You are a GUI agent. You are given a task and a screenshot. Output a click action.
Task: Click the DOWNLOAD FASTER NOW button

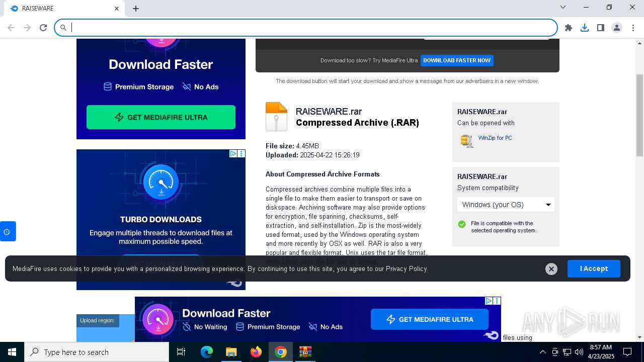click(457, 60)
